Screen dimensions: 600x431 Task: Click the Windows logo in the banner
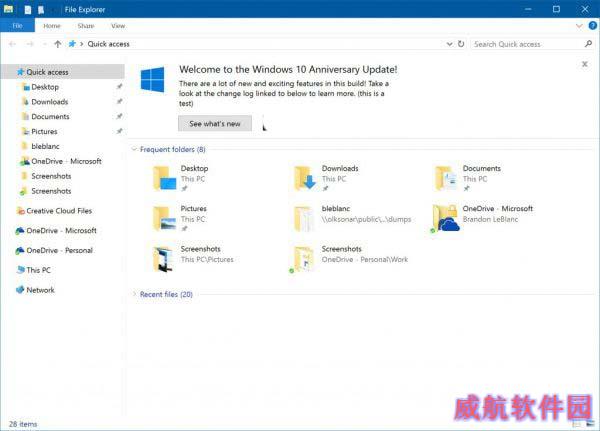[x=152, y=79]
